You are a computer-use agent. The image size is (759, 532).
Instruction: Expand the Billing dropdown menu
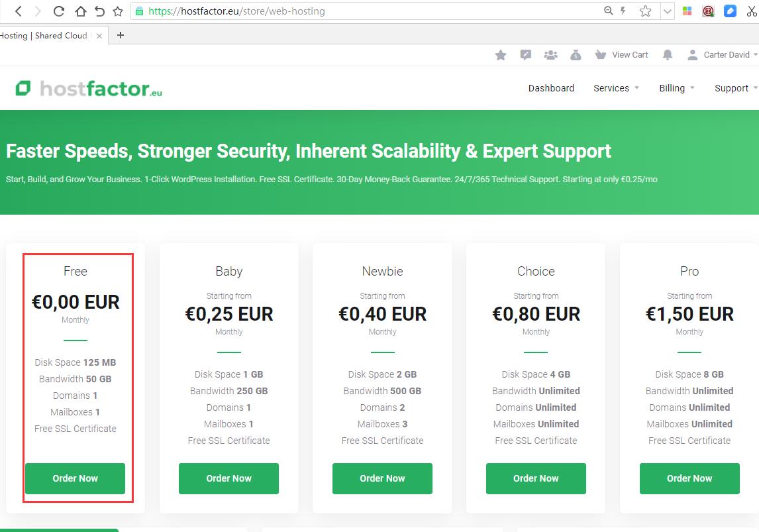(x=677, y=88)
